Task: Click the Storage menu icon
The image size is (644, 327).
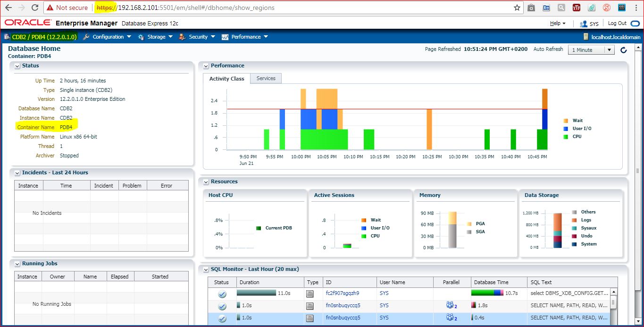Action: (x=142, y=37)
